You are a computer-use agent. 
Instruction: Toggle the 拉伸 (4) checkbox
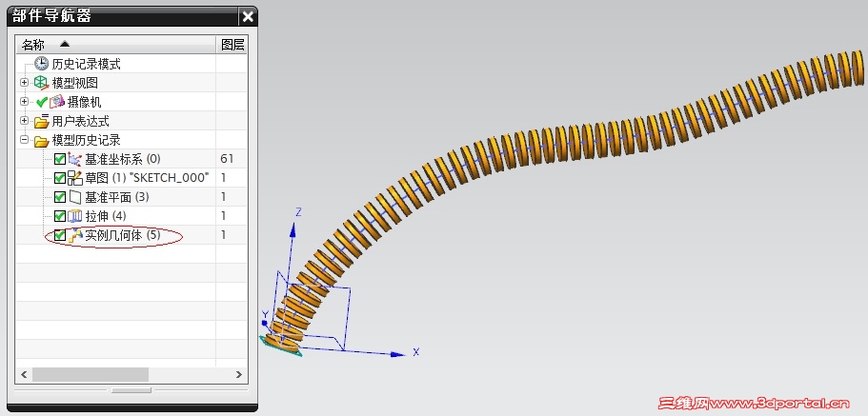click(x=60, y=216)
